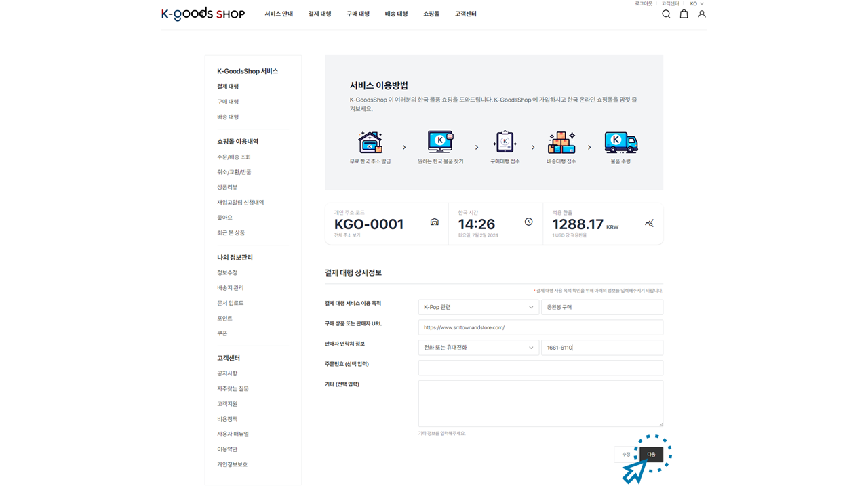Go to 자주찾는 질문 in sidebar
Viewport: 868px width, 488px height.
pyautogui.click(x=233, y=389)
